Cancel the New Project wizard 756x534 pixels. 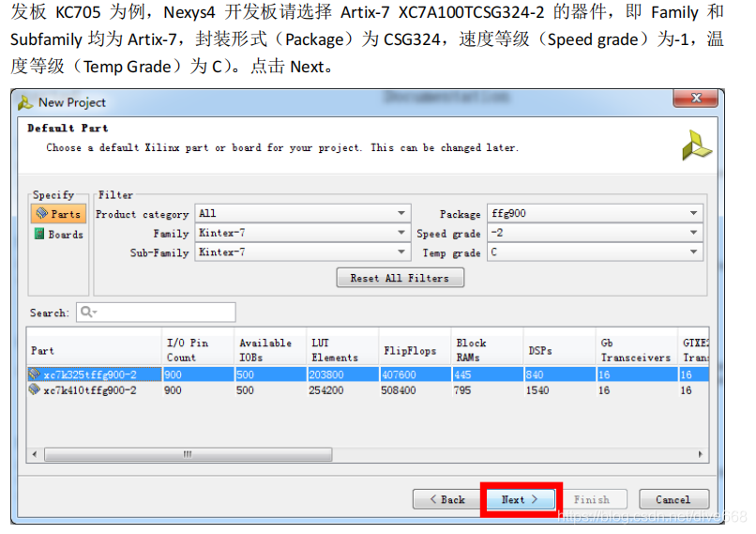click(673, 499)
